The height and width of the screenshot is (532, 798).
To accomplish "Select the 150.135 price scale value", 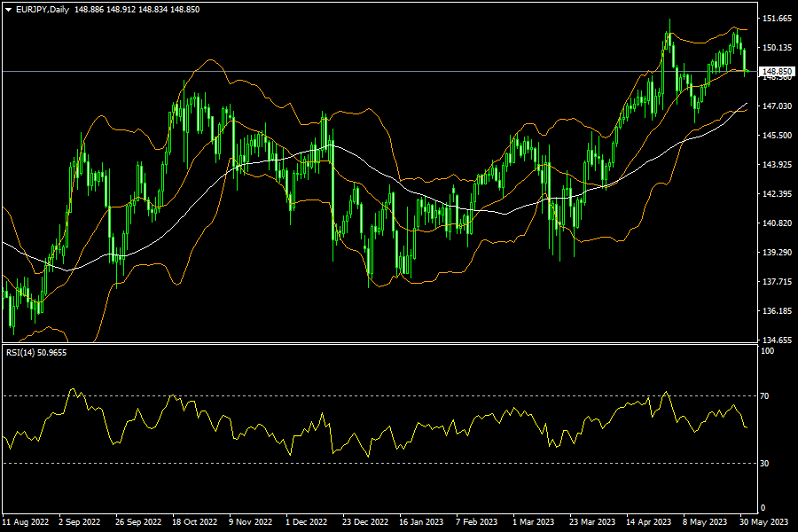I will (x=777, y=48).
